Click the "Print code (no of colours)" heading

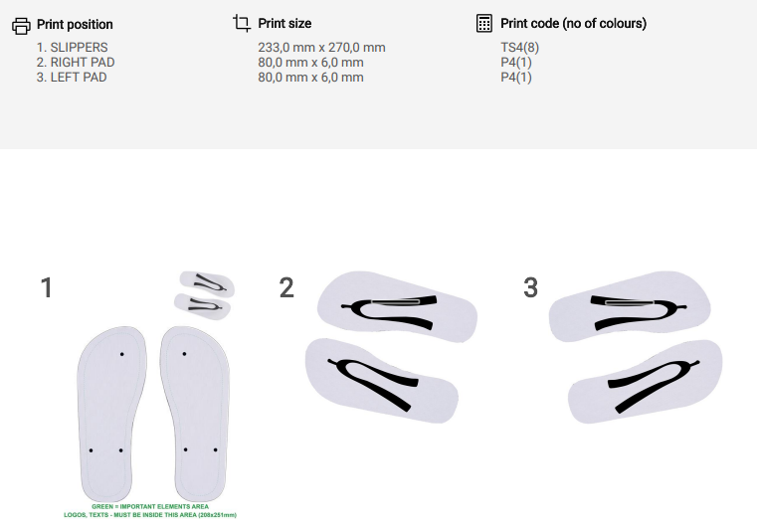[573, 23]
